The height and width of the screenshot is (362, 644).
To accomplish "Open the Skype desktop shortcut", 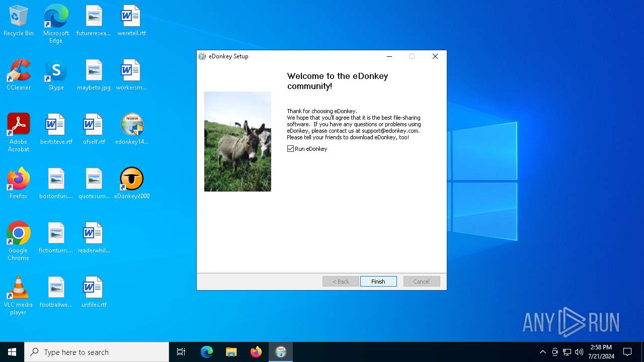I will tap(56, 75).
